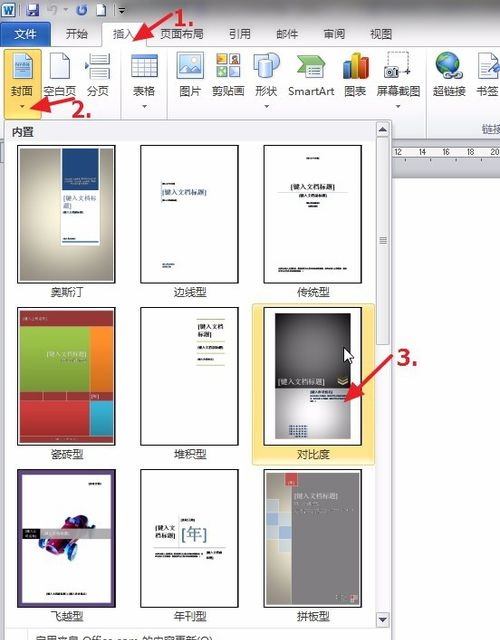This screenshot has height=640, width=500.
Task: Expand the Cover Page (封面) dropdown arrow
Action: coord(22,107)
